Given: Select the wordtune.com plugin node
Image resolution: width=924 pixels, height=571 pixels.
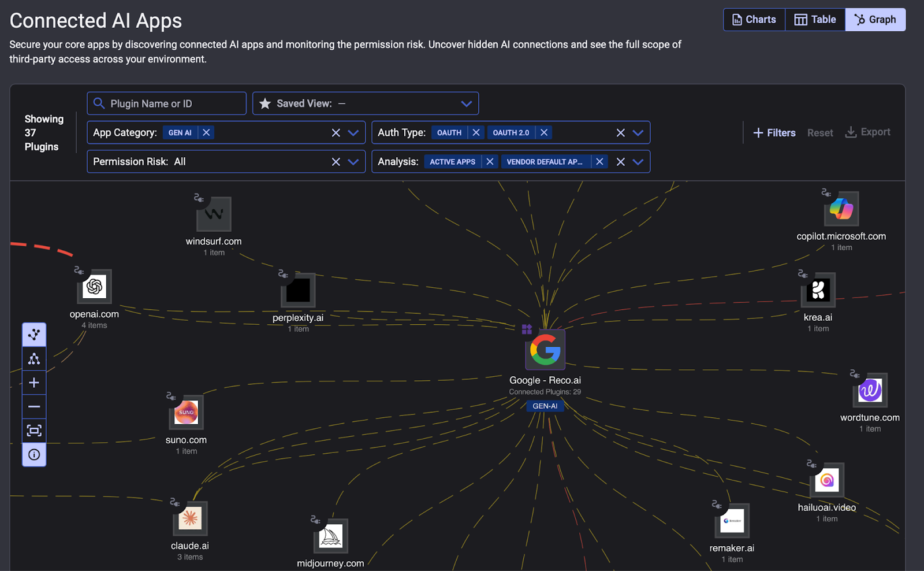Looking at the screenshot, I should [x=870, y=390].
